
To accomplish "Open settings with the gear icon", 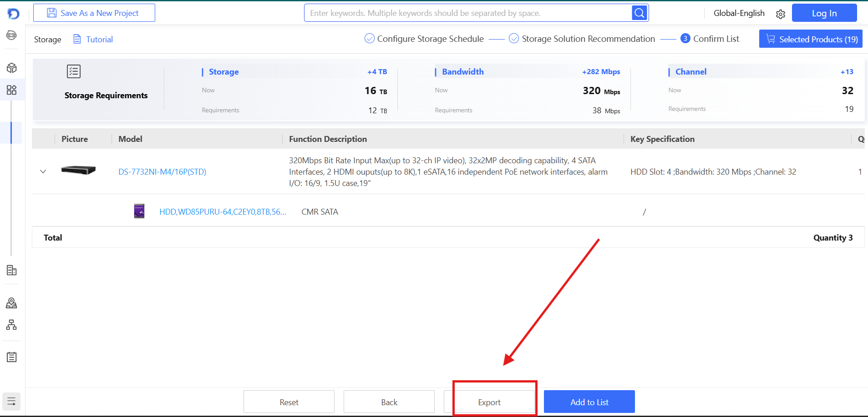I will 781,14.
